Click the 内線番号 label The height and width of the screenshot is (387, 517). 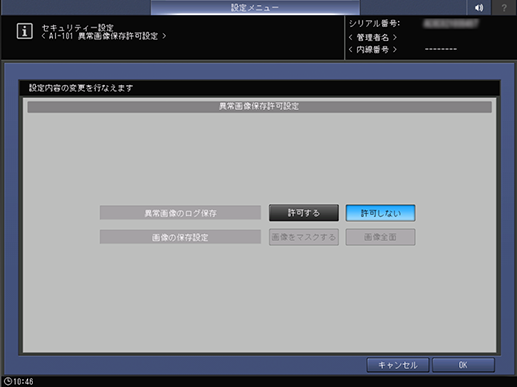tap(373, 50)
